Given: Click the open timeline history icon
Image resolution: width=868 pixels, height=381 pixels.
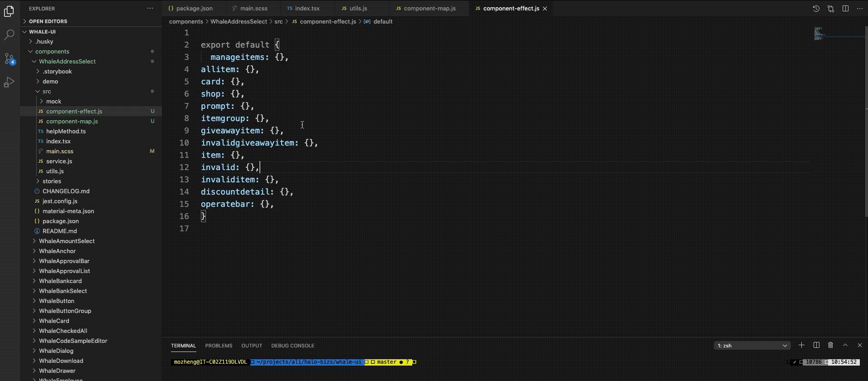Looking at the screenshot, I should tap(816, 9).
